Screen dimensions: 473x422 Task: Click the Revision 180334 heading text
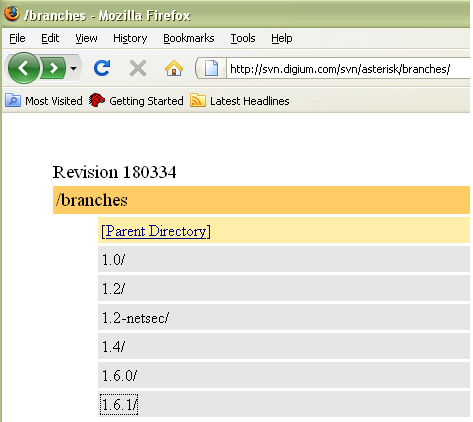point(114,172)
